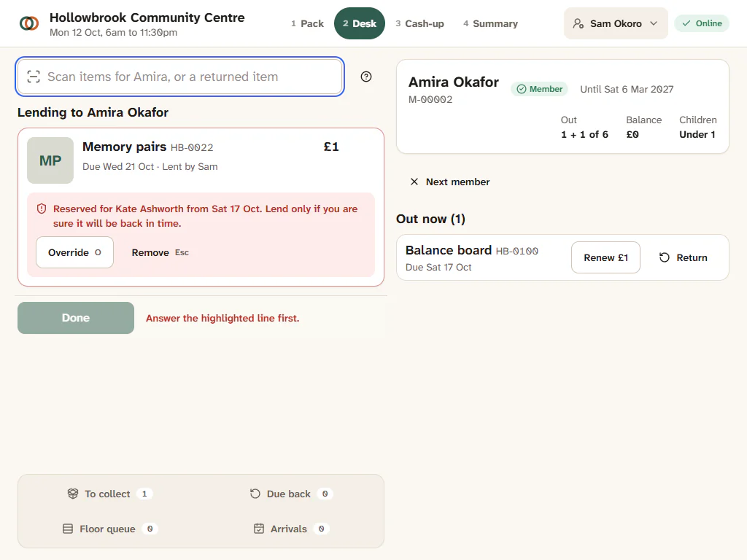Click the Balance board item name
The height and width of the screenshot is (560, 747).
tap(449, 251)
